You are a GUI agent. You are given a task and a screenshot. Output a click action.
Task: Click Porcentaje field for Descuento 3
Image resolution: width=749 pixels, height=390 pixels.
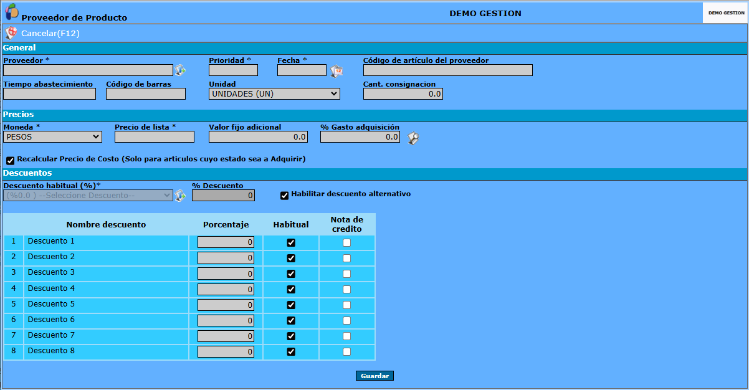click(x=225, y=273)
